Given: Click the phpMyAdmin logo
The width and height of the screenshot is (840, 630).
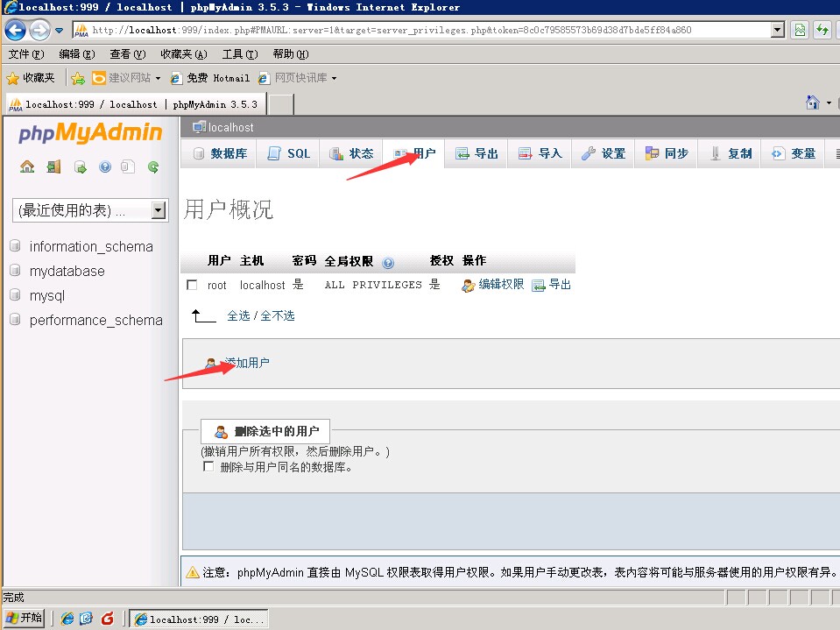Looking at the screenshot, I should coord(90,133).
